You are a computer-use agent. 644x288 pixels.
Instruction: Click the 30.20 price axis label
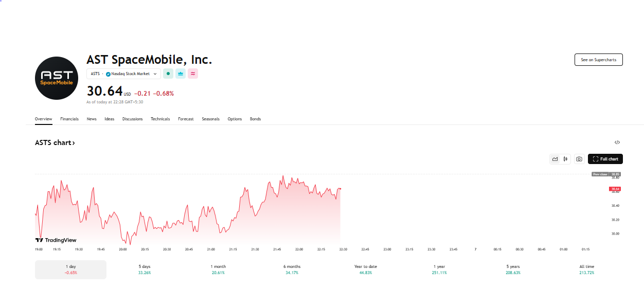[615, 220]
